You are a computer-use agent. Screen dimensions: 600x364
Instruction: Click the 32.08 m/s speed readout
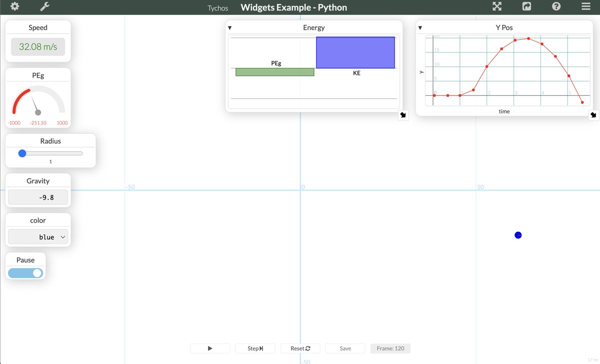click(x=38, y=47)
